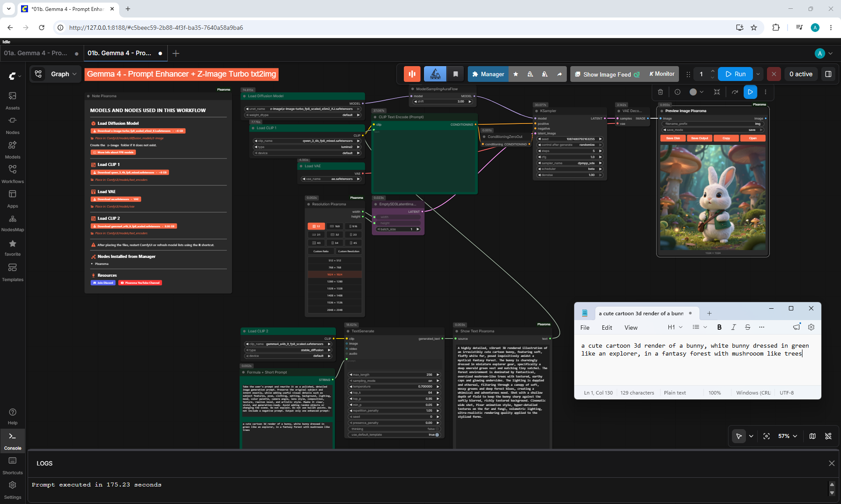Toggle the minimap icon in canvas controls
The height and width of the screenshot is (504, 841).
click(813, 436)
